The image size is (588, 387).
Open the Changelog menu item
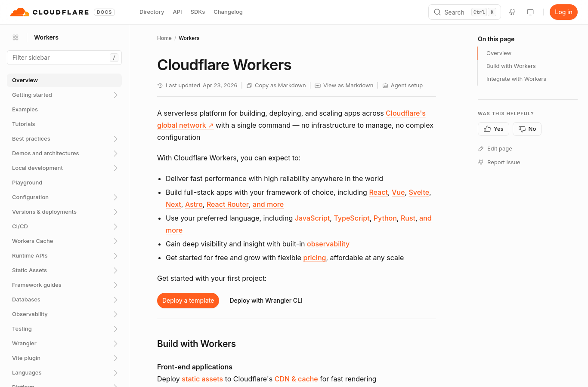click(228, 12)
